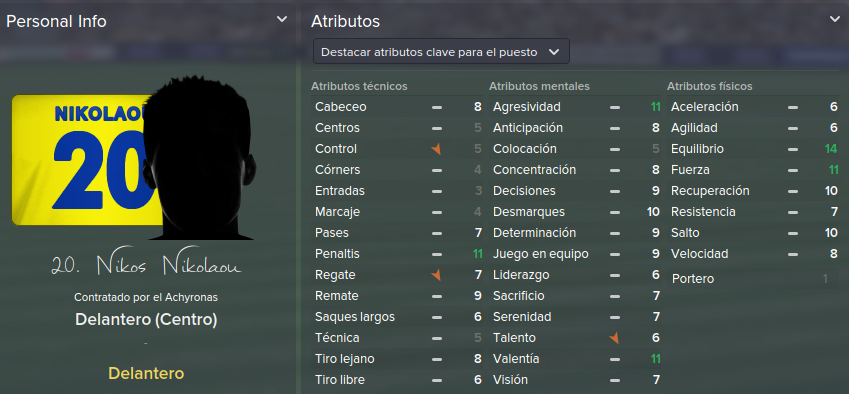Click the orange trend arrow beside Regate

(436, 275)
